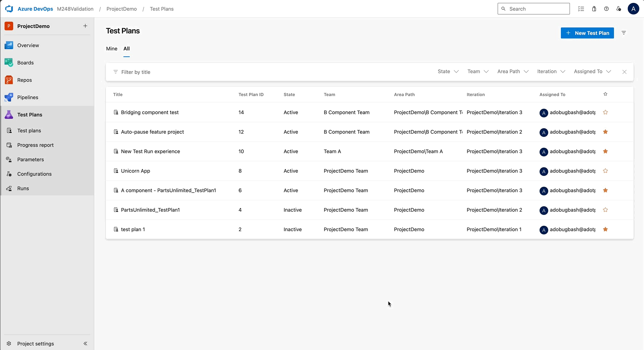Open the State filter dropdown
The image size is (644, 350).
[447, 72]
